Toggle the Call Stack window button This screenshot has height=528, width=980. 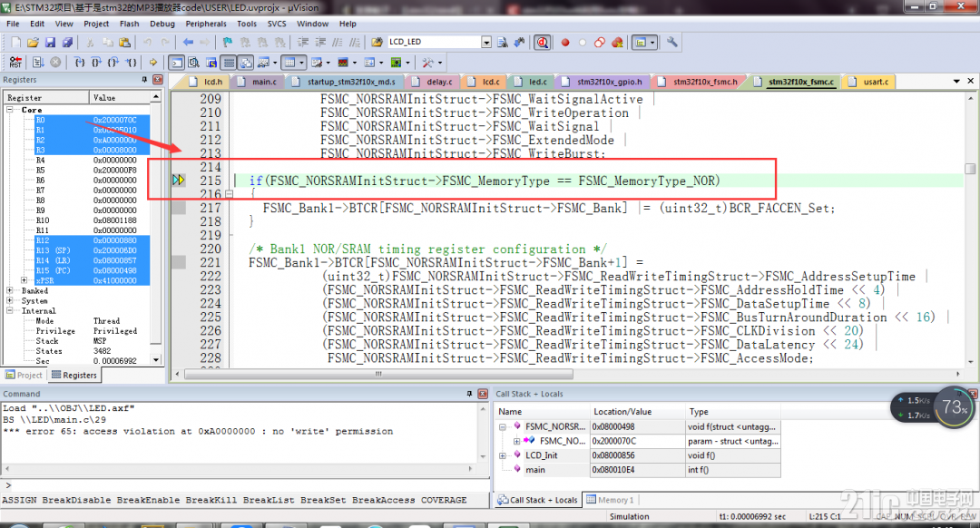246,63
